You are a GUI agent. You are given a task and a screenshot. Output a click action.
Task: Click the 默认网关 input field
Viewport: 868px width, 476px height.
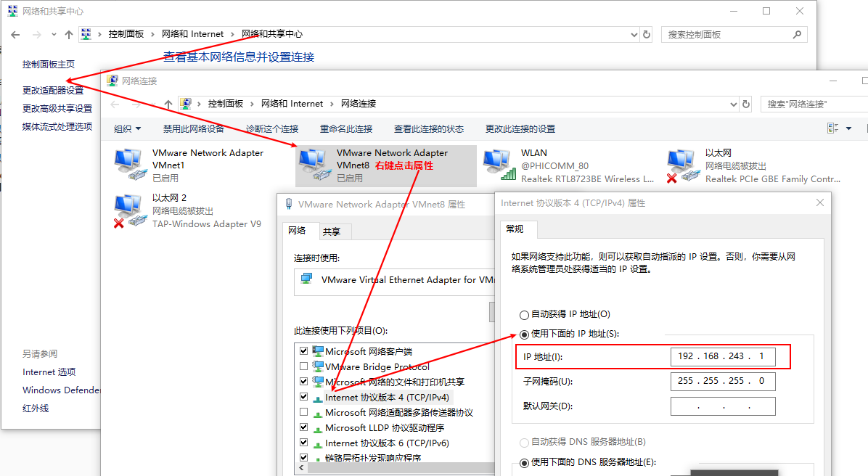pos(723,406)
